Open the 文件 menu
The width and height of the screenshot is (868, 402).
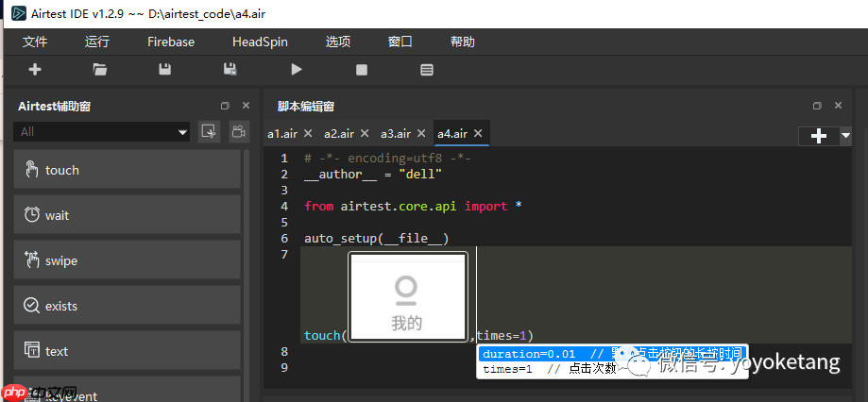(x=35, y=42)
